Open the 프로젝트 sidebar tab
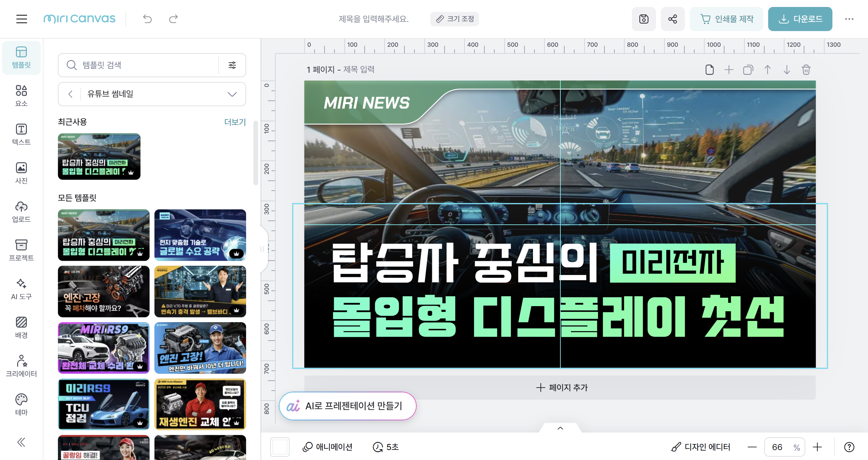The width and height of the screenshot is (868, 460). [x=21, y=250]
